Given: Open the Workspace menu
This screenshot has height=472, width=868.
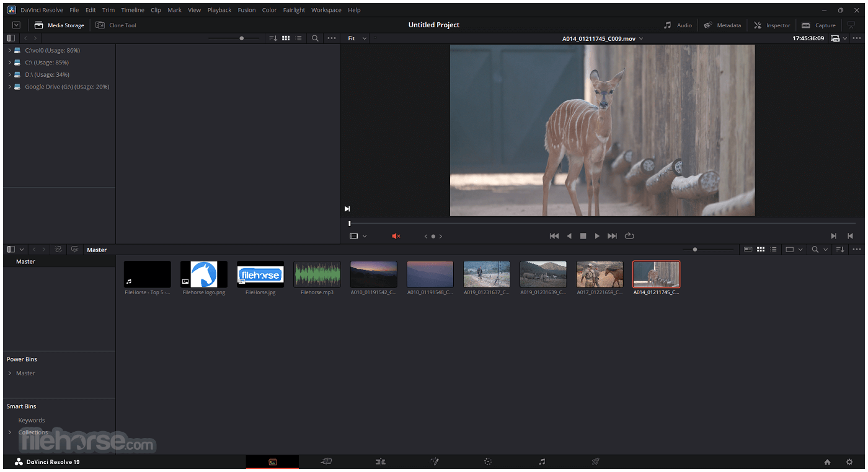Looking at the screenshot, I should click(x=326, y=10).
